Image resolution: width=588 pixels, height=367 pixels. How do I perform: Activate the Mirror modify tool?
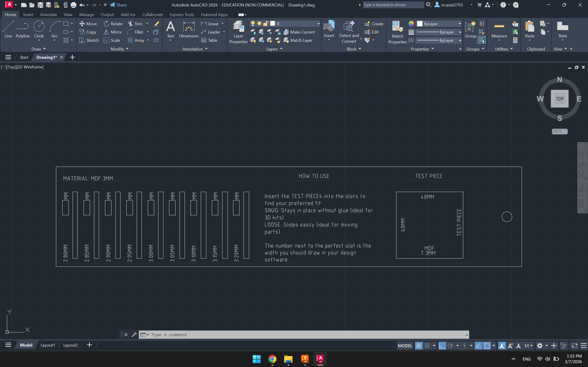pyautogui.click(x=113, y=32)
